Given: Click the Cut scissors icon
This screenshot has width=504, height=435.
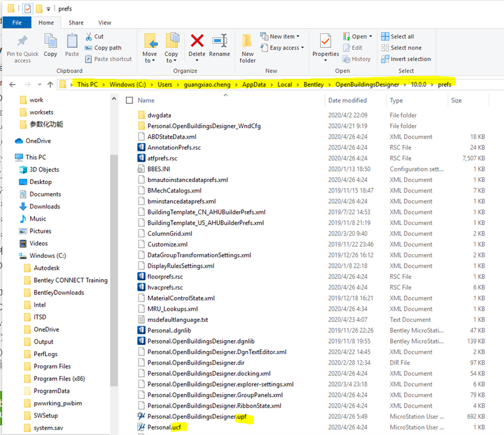Looking at the screenshot, I should [x=89, y=36].
